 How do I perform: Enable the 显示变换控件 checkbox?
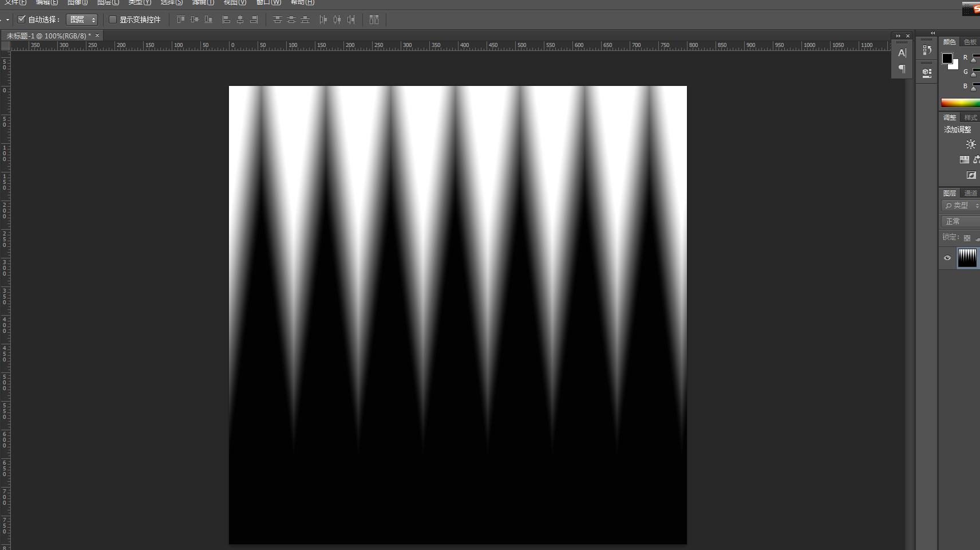pos(113,19)
